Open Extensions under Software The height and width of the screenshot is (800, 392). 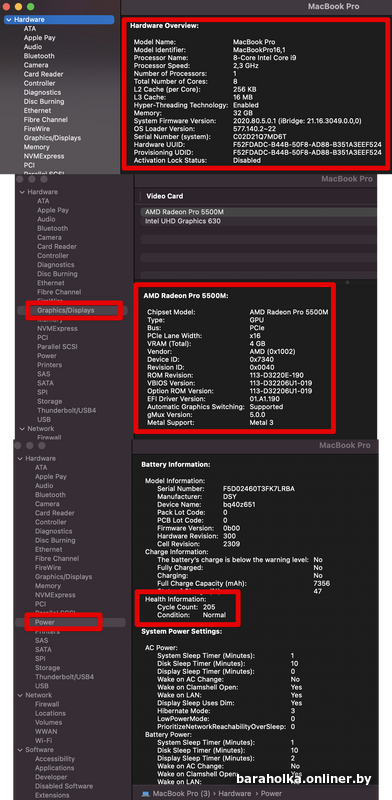(x=53, y=796)
